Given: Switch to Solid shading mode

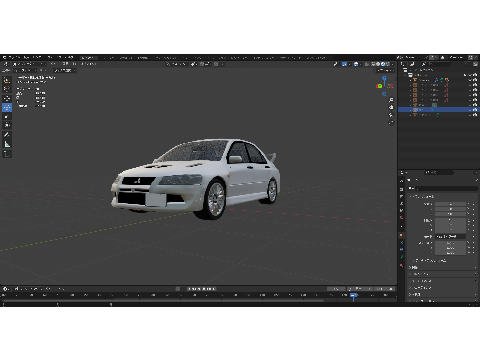Looking at the screenshot, I should [378, 64].
